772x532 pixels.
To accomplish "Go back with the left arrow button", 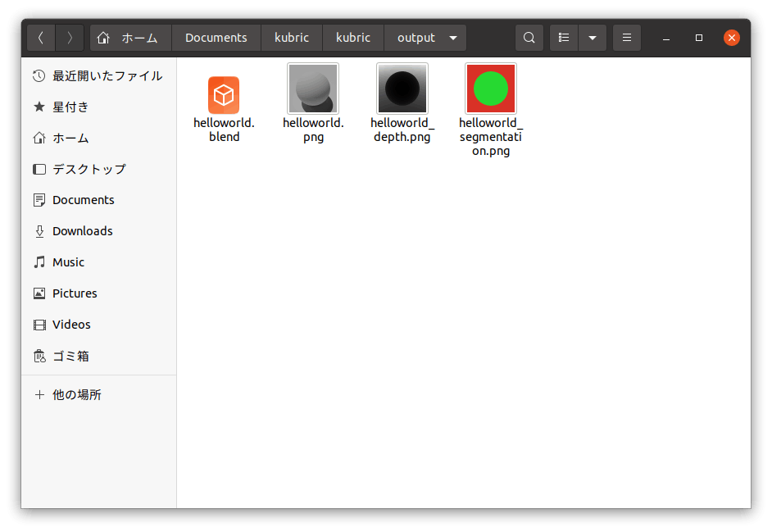I will [x=41, y=38].
